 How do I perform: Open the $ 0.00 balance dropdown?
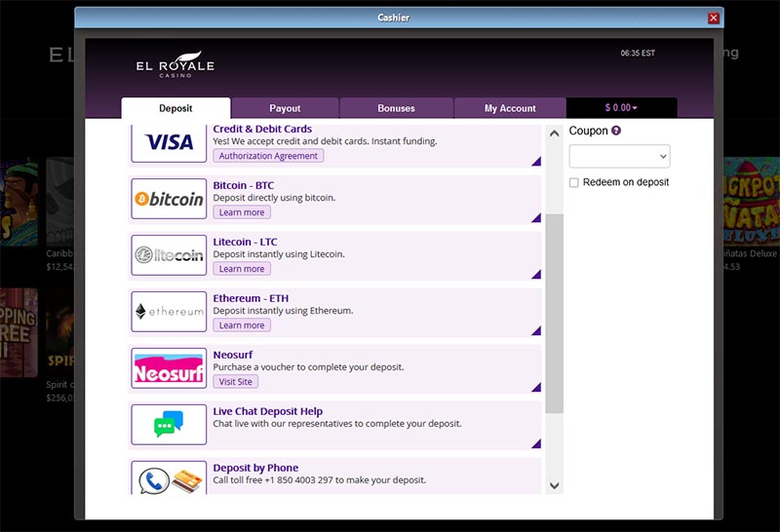pyautogui.click(x=621, y=108)
